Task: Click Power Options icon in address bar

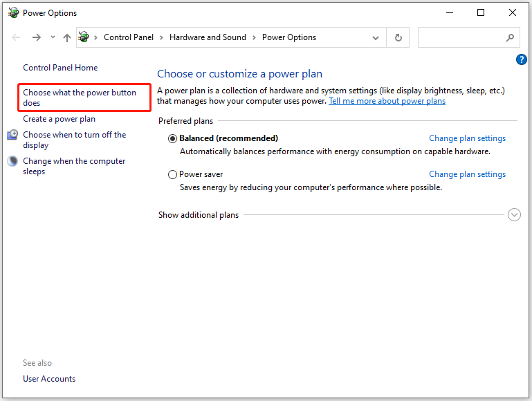Action: (x=84, y=37)
